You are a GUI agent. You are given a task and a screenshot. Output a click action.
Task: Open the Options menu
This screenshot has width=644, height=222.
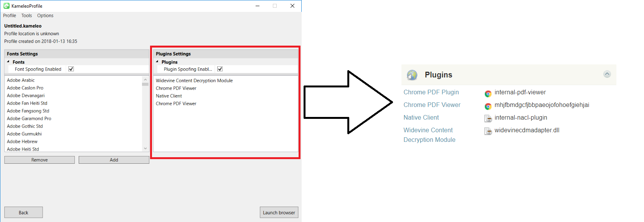click(45, 16)
